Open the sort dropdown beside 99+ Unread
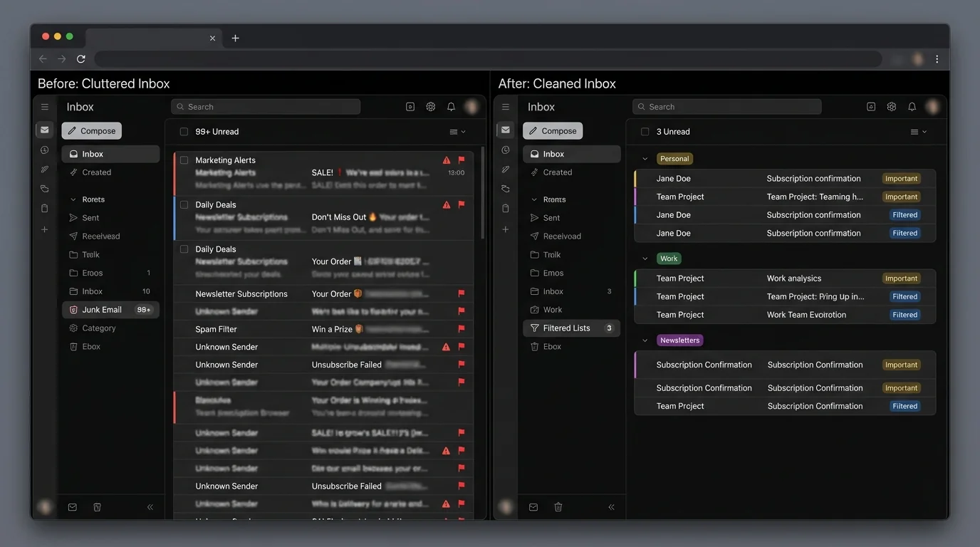 [x=457, y=132]
